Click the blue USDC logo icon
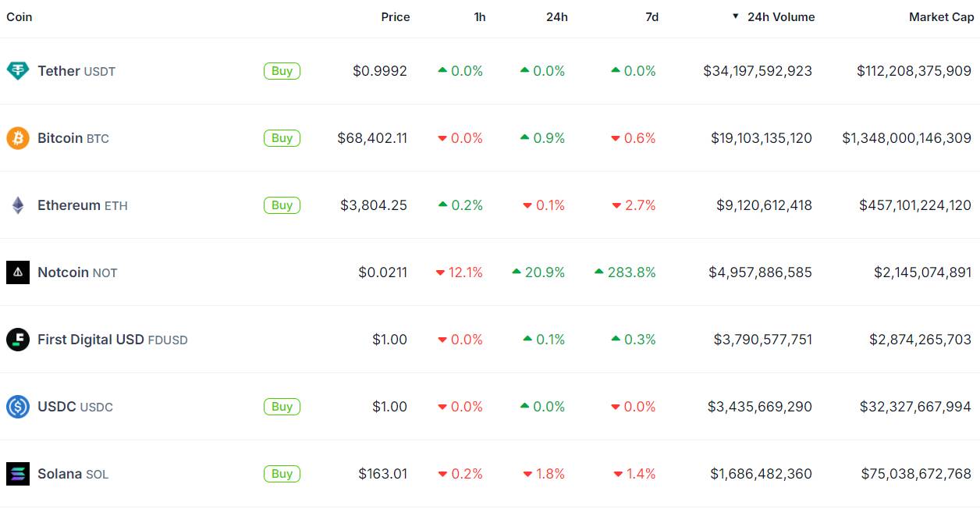Viewport: 980px width, 509px height. pyautogui.click(x=18, y=407)
